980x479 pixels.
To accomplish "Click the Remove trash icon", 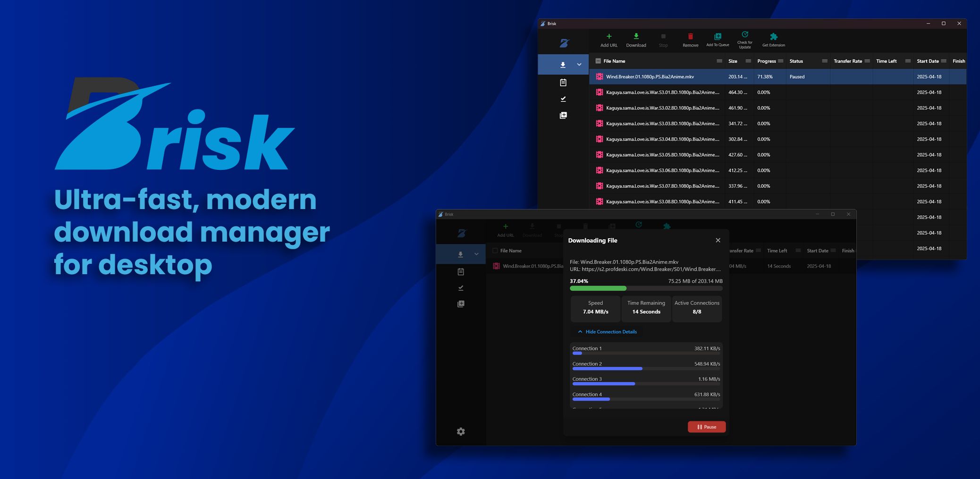I will 690,36.
